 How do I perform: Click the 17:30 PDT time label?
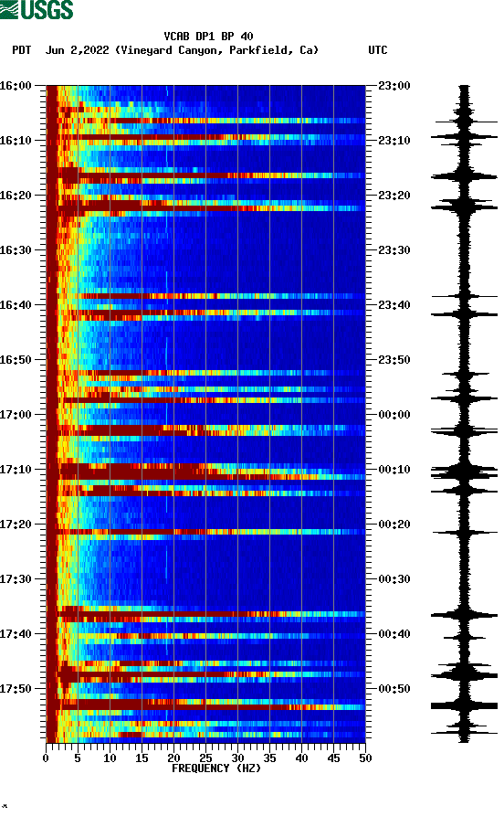point(16,579)
